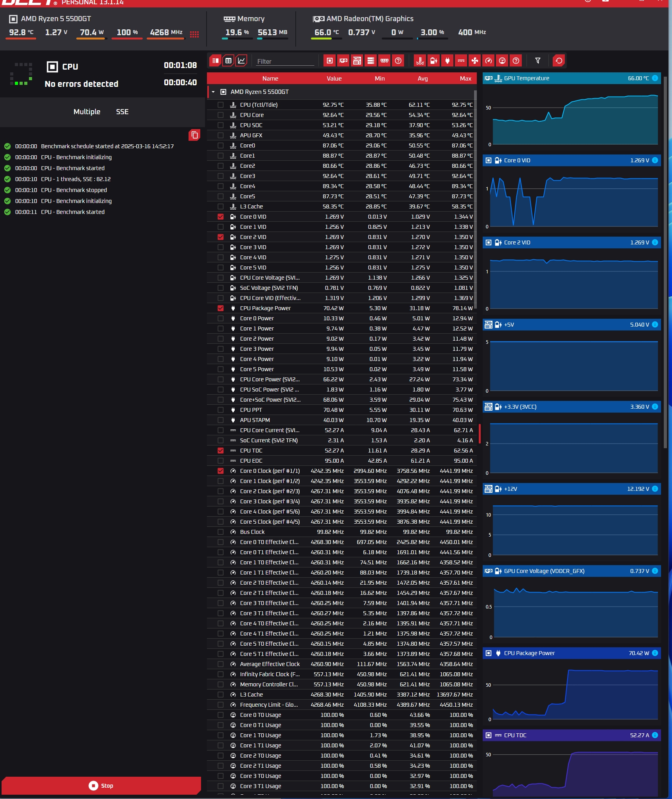Screen dimensions: 672x799
Task: Select the Infinity Fabric Clock row
Action: pos(341,674)
